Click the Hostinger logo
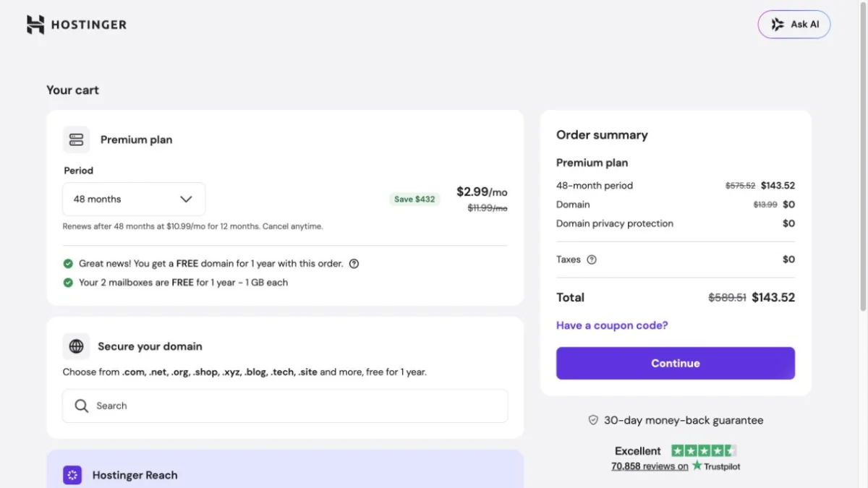 pyautogui.click(x=76, y=25)
